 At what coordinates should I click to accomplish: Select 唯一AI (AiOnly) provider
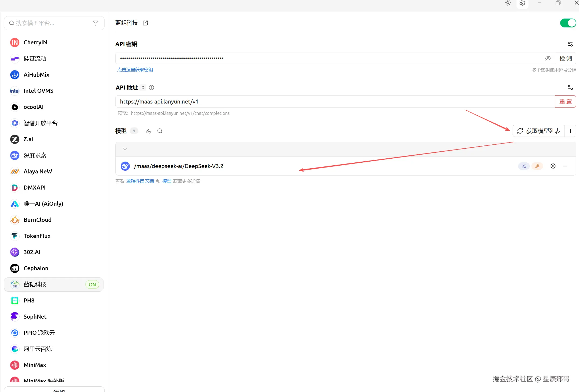tap(54, 204)
